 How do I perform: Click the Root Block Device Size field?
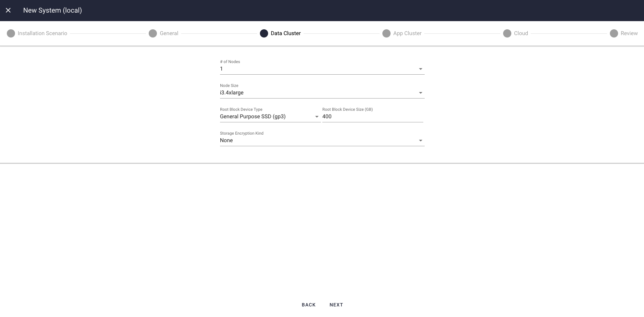[372, 116]
